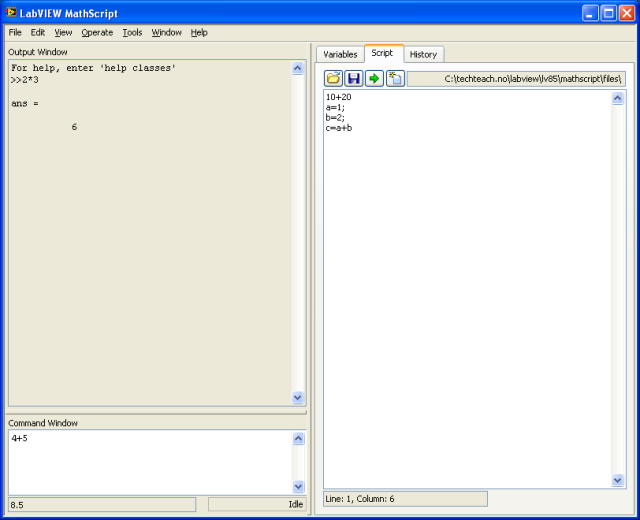Click the Idle status indicator
The image size is (640, 520).
click(257, 504)
